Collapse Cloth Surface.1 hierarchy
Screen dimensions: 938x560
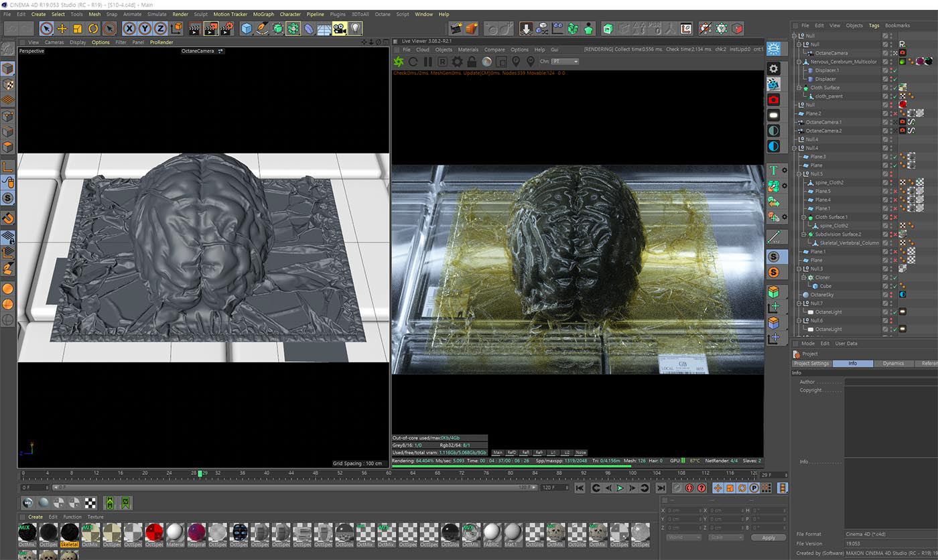tap(803, 217)
